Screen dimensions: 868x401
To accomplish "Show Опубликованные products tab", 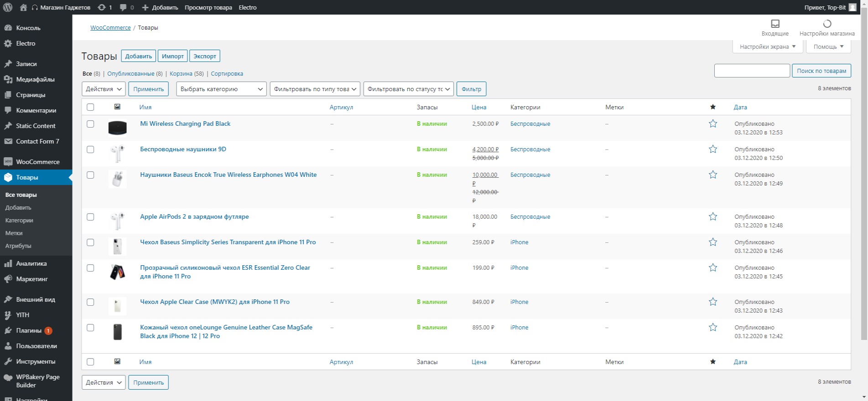I will point(131,73).
